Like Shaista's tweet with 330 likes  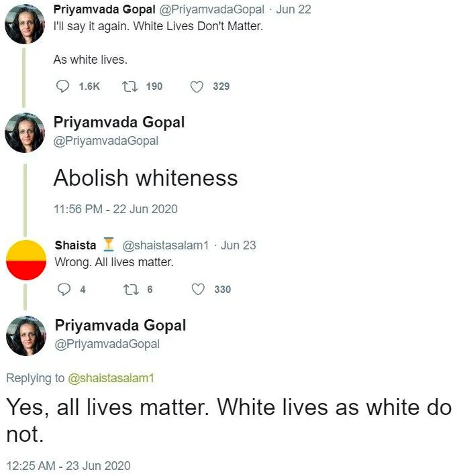click(198, 290)
